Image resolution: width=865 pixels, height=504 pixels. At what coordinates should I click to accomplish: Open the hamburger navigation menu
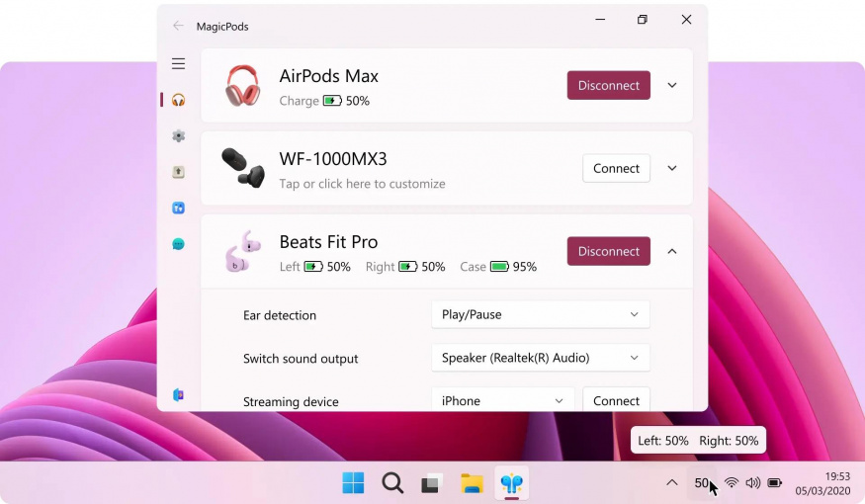[x=178, y=63]
